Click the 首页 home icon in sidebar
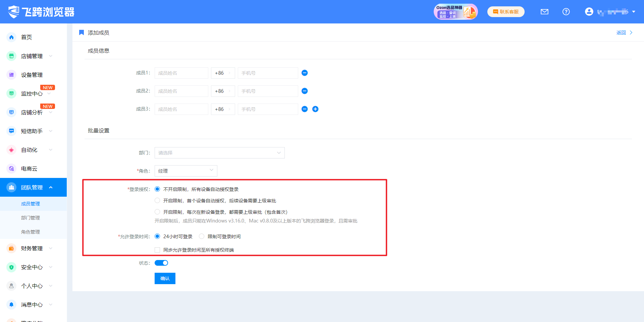The height and width of the screenshot is (322, 644). pos(11,37)
